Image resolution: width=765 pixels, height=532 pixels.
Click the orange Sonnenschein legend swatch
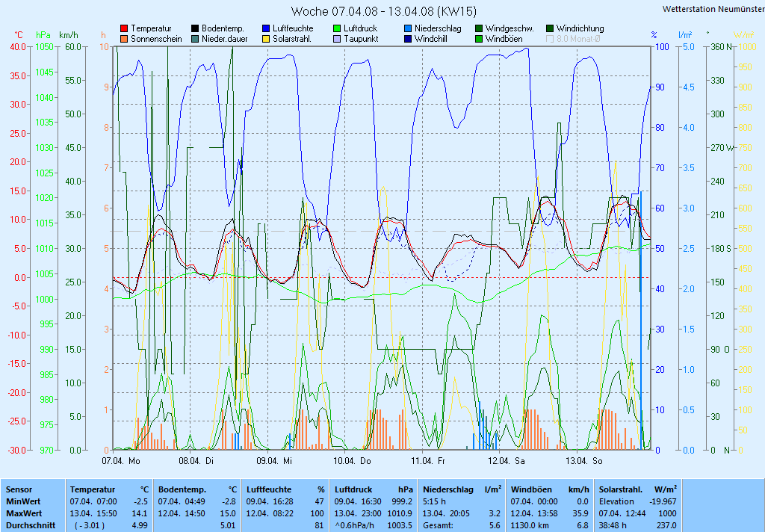(x=124, y=39)
